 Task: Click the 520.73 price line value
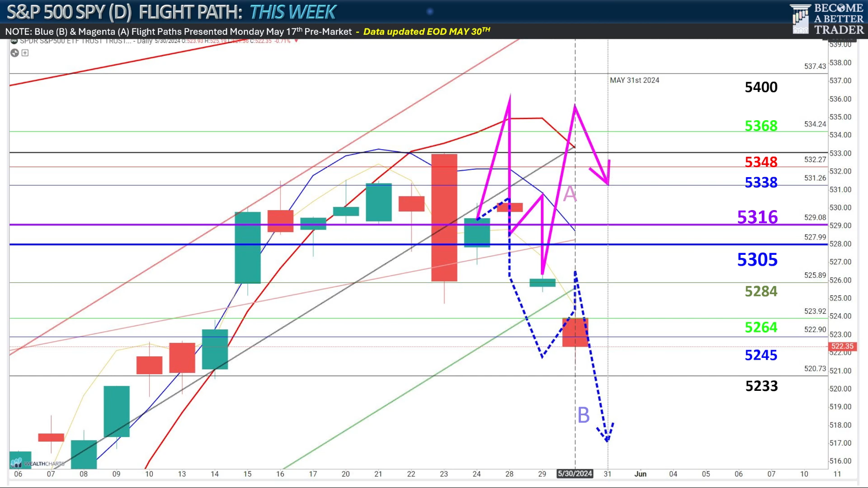pos(815,369)
